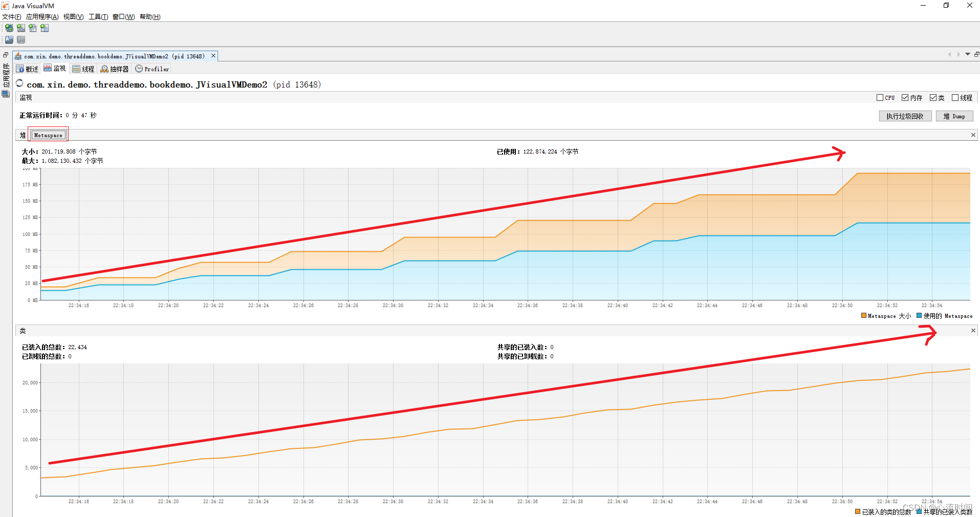Viewport: 980px width, 517px height.
Task: Click the blue 使用的 Metaspace legend swatch
Action: [919, 316]
